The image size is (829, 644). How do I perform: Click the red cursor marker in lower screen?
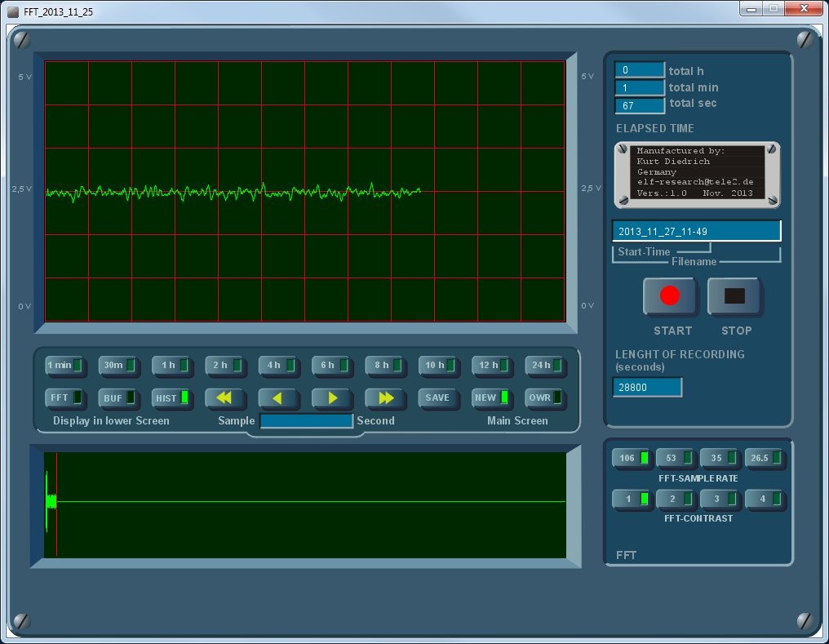(56, 505)
